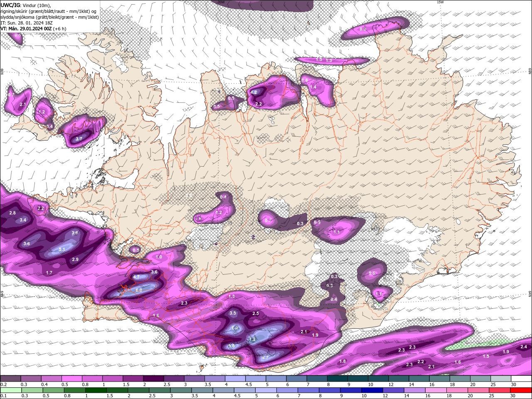Click the 5.1 precipitation value on the map
Viewport: 532px width, 399px height.
tap(62, 249)
